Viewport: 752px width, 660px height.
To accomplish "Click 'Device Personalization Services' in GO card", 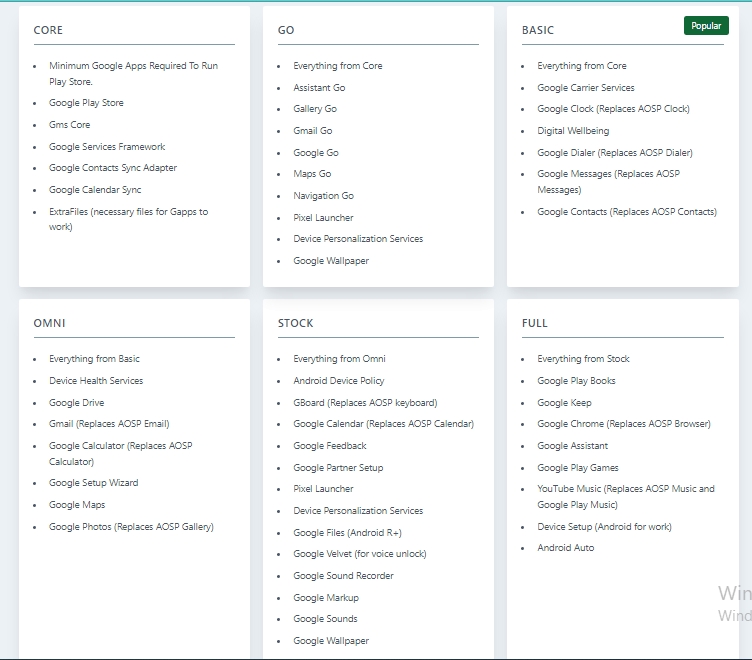I will [x=358, y=239].
